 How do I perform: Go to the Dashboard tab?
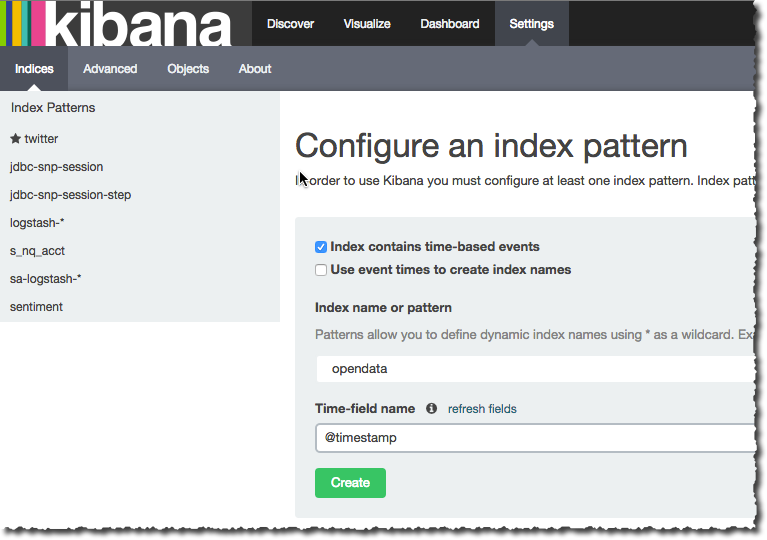(x=449, y=24)
